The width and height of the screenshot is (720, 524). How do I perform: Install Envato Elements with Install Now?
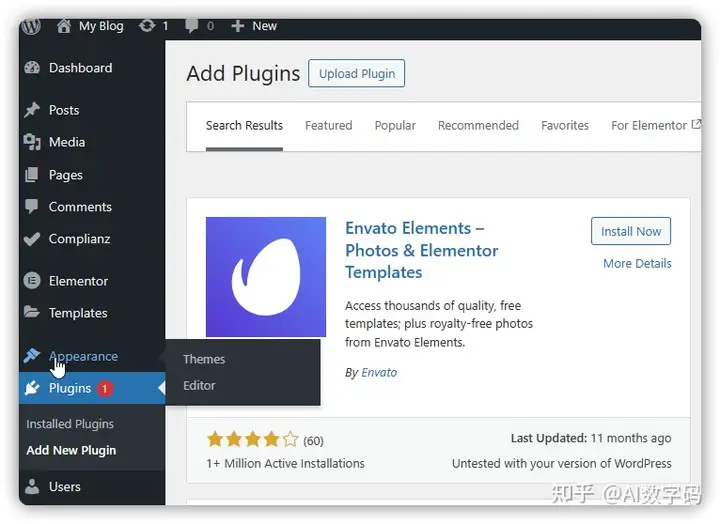[x=631, y=231]
